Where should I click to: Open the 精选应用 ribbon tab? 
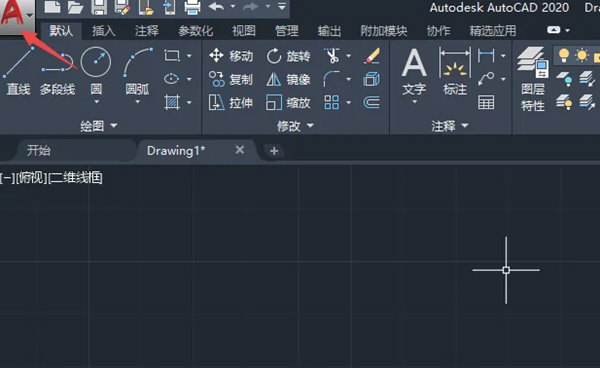(x=493, y=31)
